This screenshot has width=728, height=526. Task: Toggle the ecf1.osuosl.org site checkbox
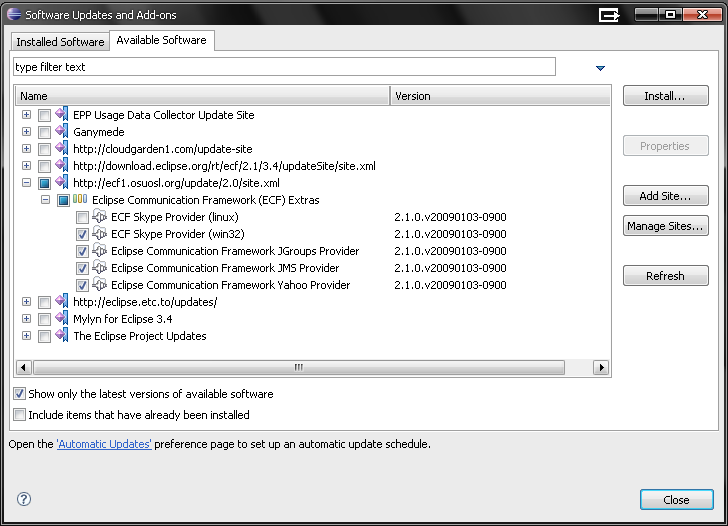(44, 183)
